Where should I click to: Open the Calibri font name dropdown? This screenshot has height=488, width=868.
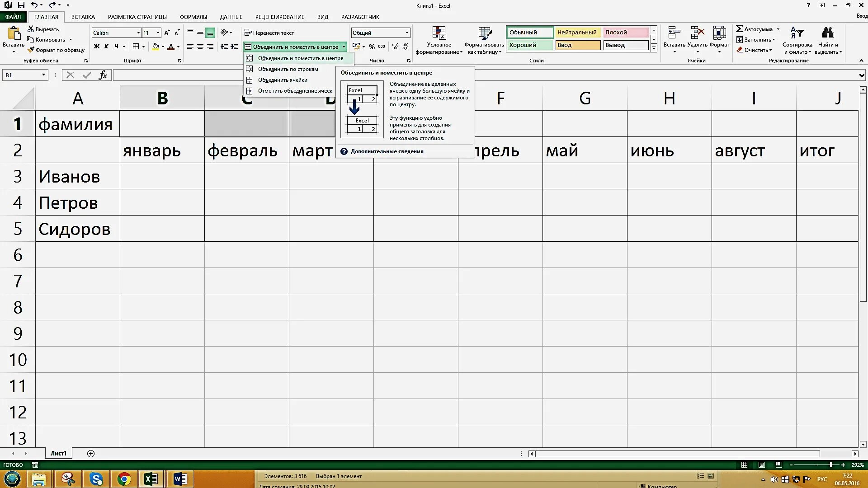[138, 33]
